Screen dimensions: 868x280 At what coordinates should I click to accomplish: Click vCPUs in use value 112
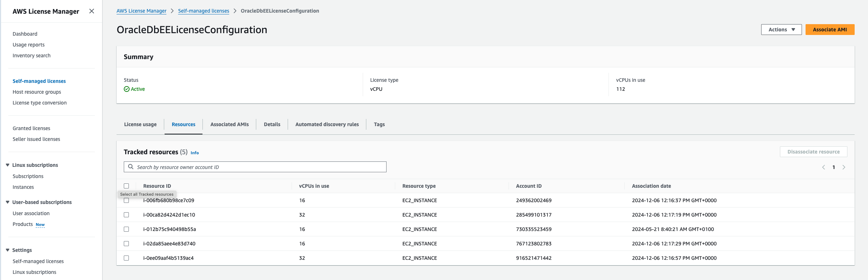620,89
